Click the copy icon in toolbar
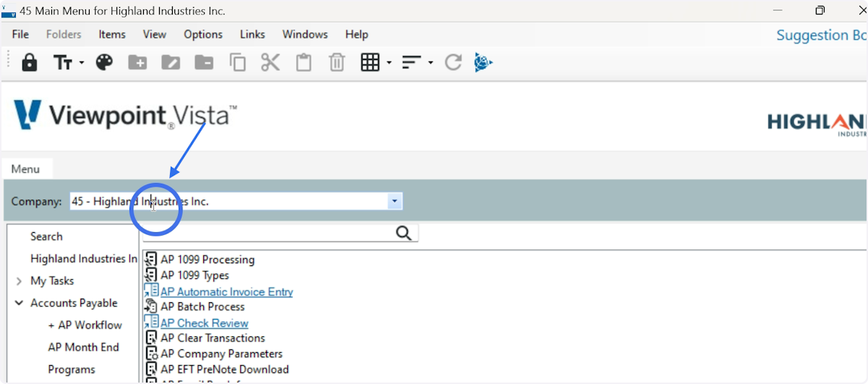The width and height of the screenshot is (868, 384). pyautogui.click(x=237, y=63)
